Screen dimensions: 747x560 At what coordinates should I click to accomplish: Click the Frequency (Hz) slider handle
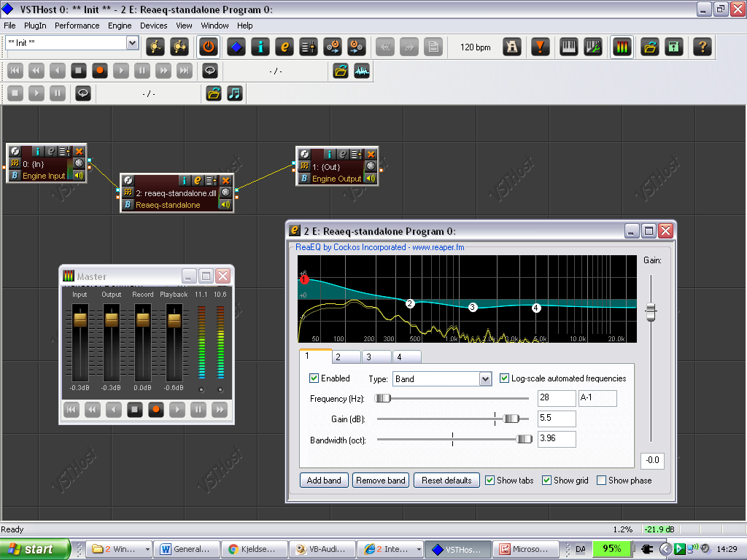click(382, 398)
